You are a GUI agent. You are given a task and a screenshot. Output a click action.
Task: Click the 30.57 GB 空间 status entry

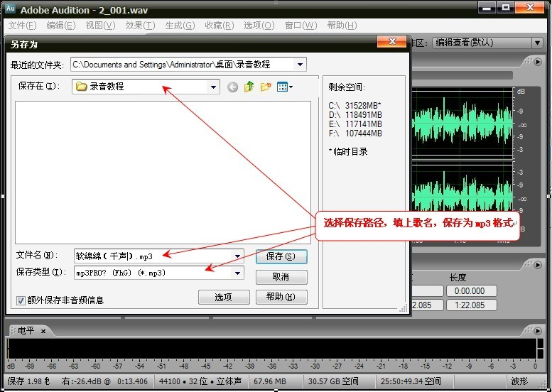tap(333, 381)
